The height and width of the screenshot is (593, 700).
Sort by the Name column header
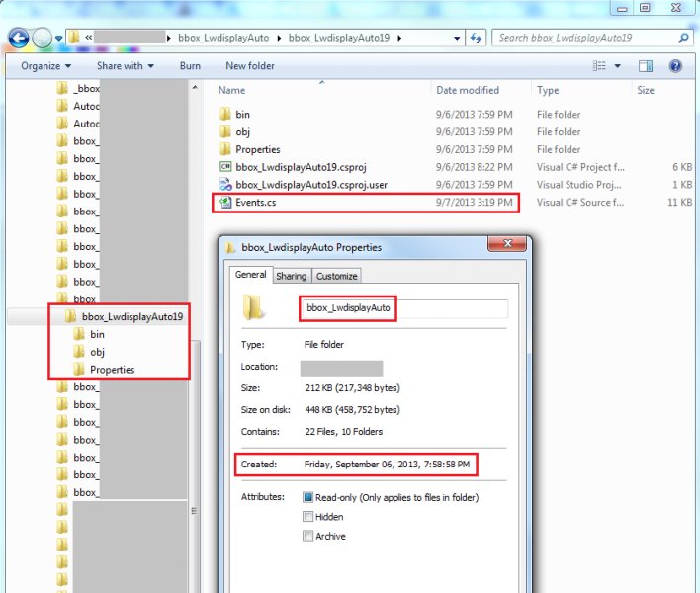click(231, 90)
